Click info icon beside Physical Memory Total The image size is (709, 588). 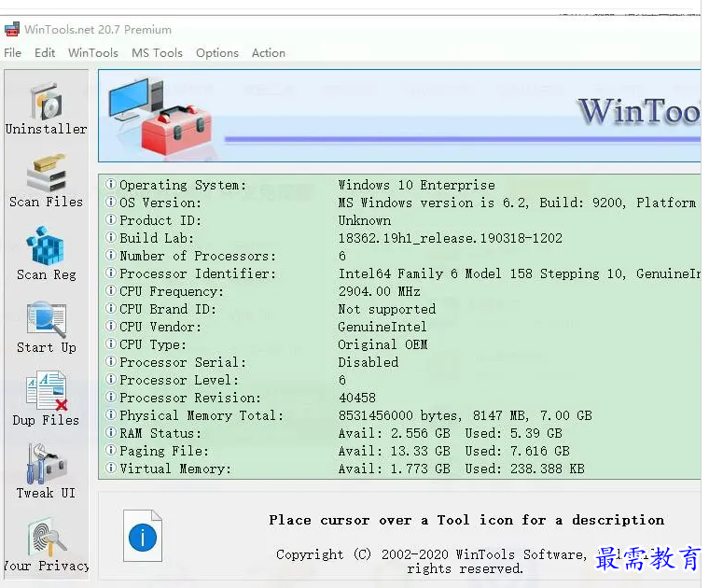pos(111,414)
